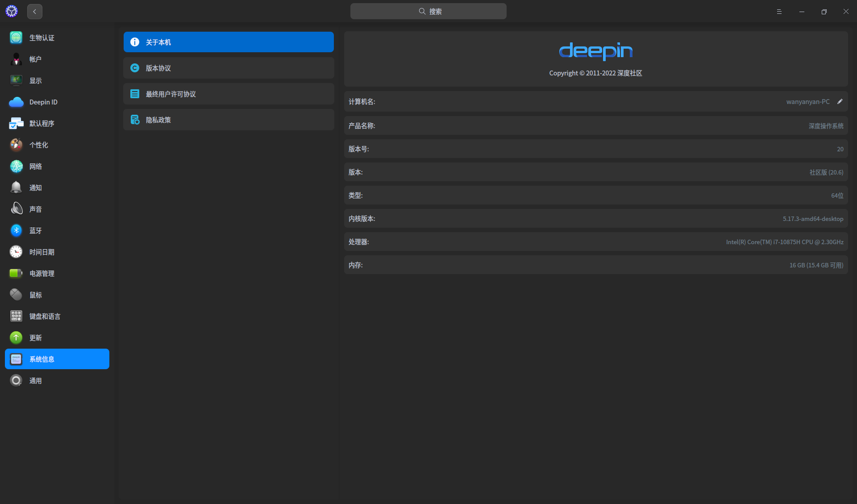Select End User License Agreement (最终用户许可协议)

pos(229,94)
